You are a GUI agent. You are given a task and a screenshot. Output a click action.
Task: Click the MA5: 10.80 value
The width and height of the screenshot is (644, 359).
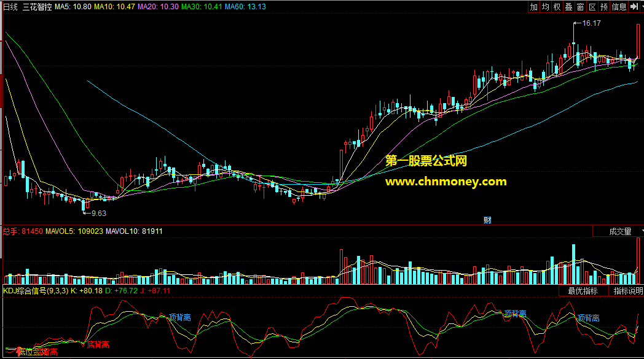(73, 7)
